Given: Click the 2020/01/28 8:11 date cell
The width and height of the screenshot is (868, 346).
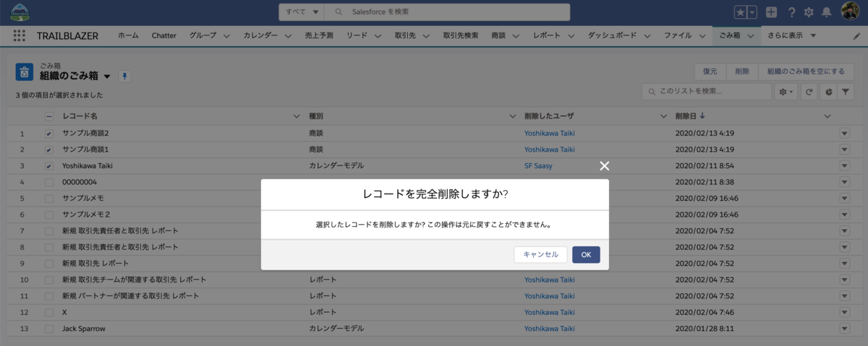Looking at the screenshot, I should tap(705, 328).
